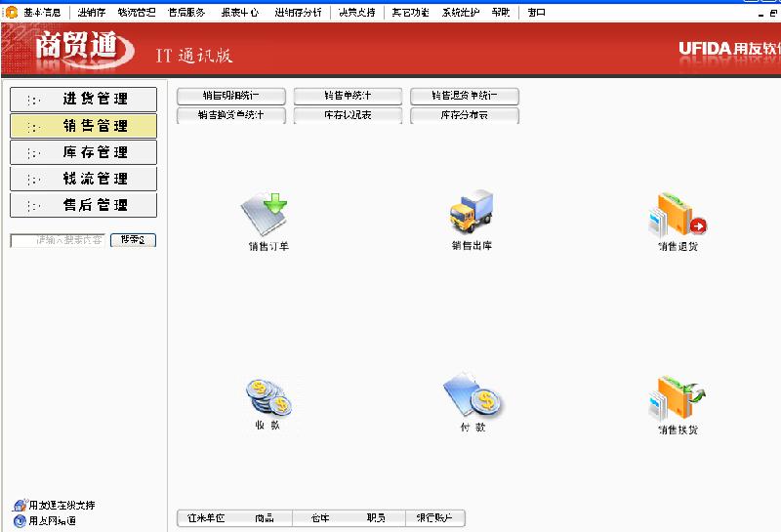The image size is (781, 532).
Task: Open the 售后服务 menu
Action: pos(186,13)
